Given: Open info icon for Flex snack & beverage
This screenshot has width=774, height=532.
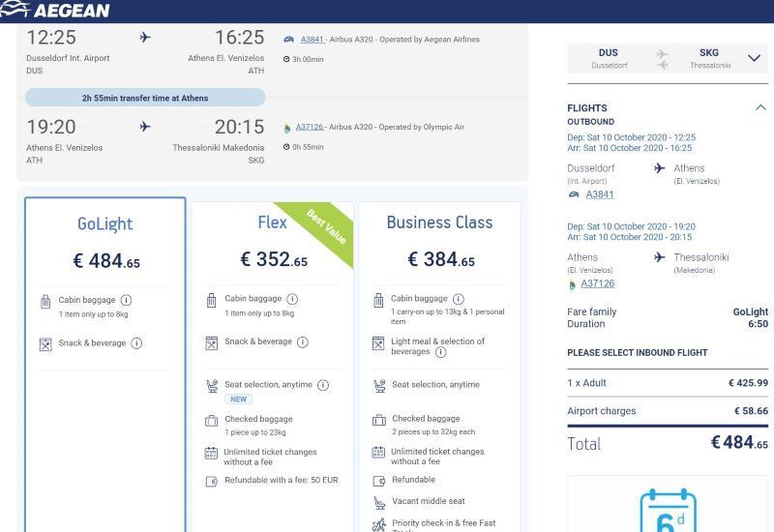Looking at the screenshot, I should pos(303,342).
